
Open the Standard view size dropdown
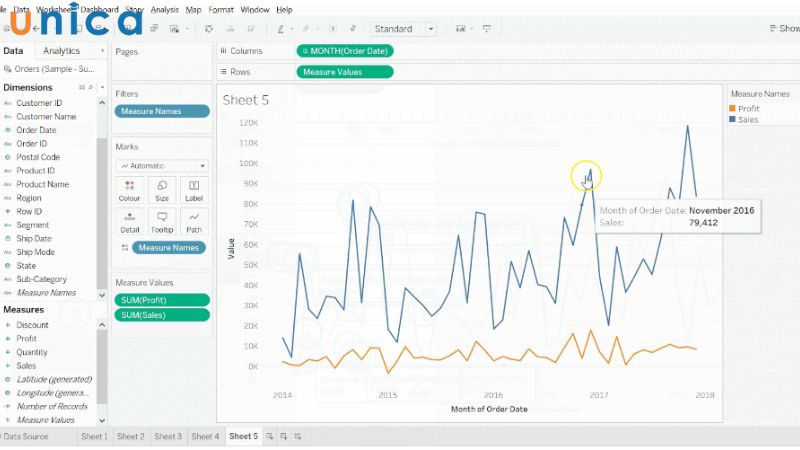coord(404,29)
